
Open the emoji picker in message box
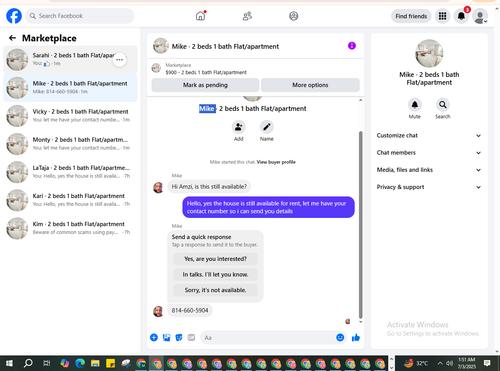(340, 337)
